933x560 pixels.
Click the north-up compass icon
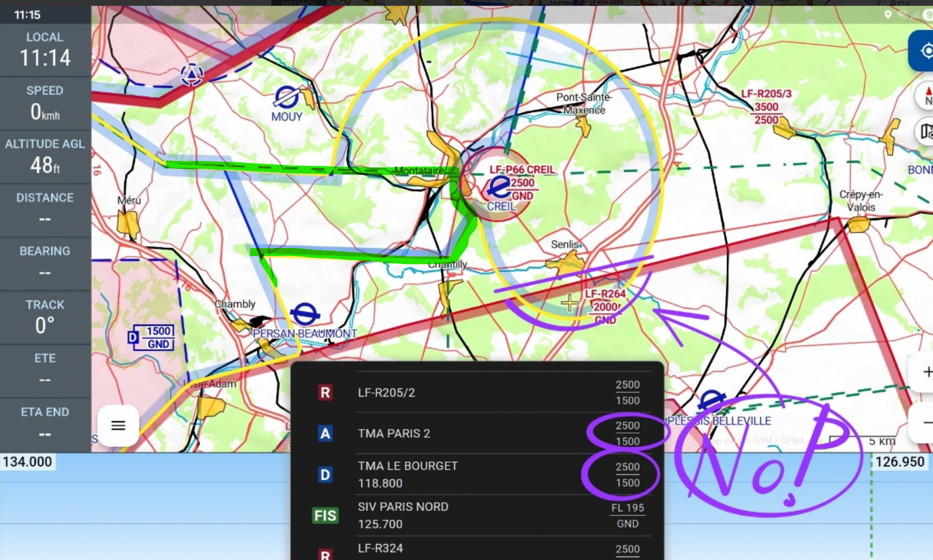tap(926, 96)
